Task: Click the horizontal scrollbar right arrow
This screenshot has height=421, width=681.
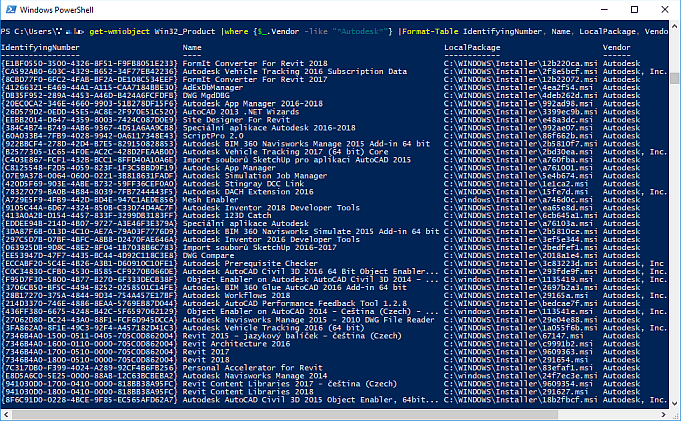Action: tap(664, 414)
